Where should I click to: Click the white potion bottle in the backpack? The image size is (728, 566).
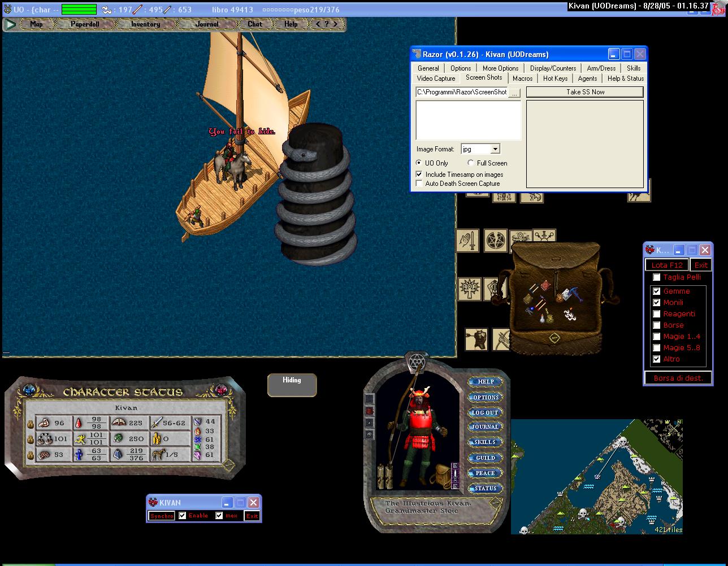click(542, 318)
